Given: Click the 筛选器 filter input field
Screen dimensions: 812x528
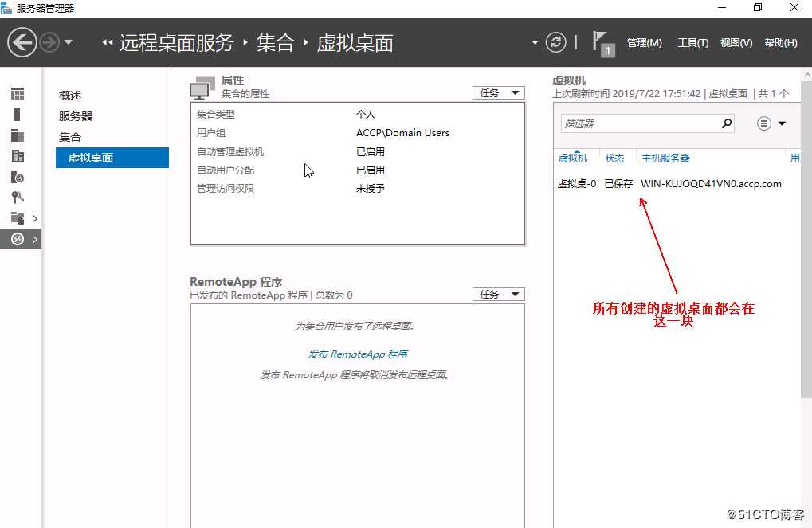Looking at the screenshot, I should pyautogui.click(x=640, y=123).
